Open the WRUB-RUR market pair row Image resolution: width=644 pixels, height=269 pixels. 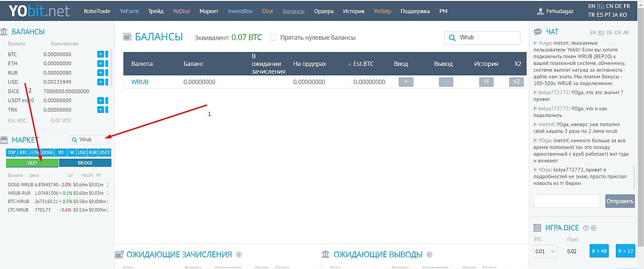[58, 193]
